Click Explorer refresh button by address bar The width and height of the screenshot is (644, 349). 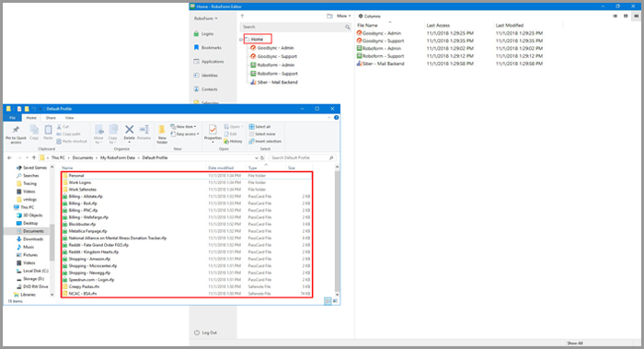pos(262,157)
